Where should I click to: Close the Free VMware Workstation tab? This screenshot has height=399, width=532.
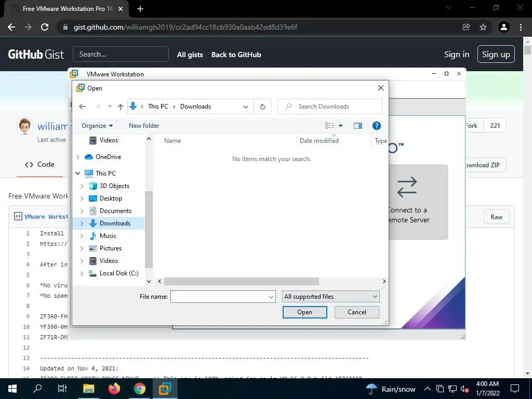pyautogui.click(x=121, y=9)
